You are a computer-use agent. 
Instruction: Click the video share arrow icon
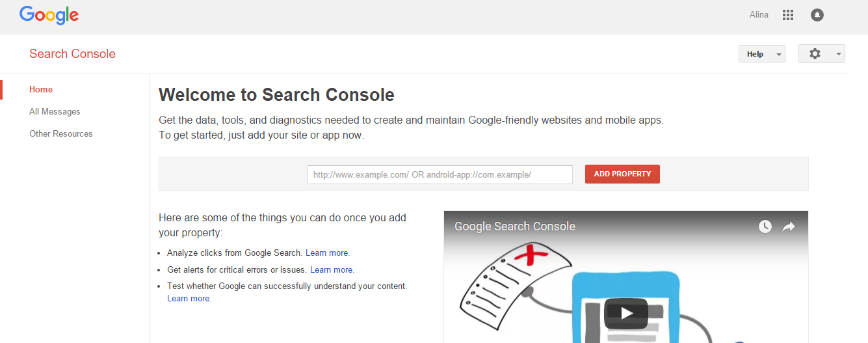tap(789, 226)
